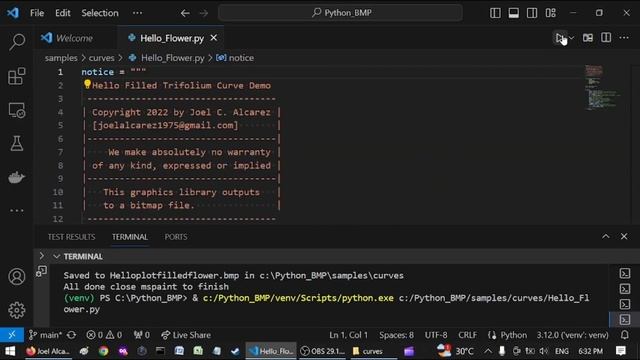Open the samples breadcrumb
Viewport: 640px width, 360px height.
pyautogui.click(x=61, y=58)
